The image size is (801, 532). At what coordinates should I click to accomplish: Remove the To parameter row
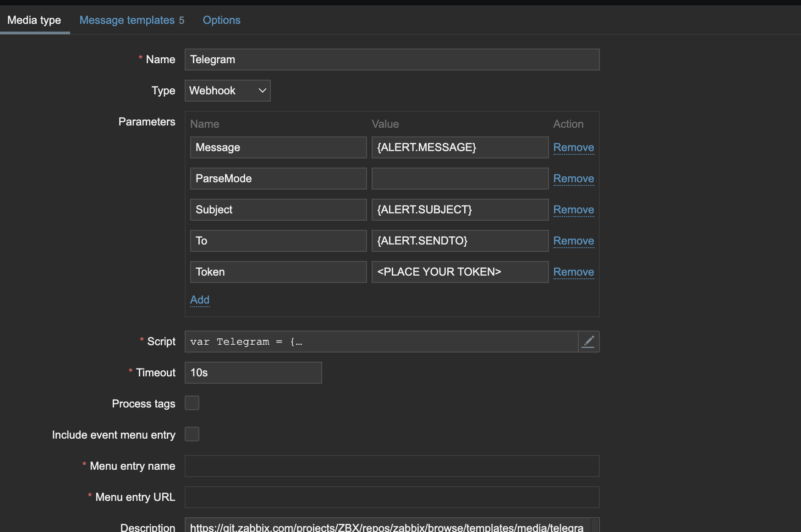click(574, 241)
